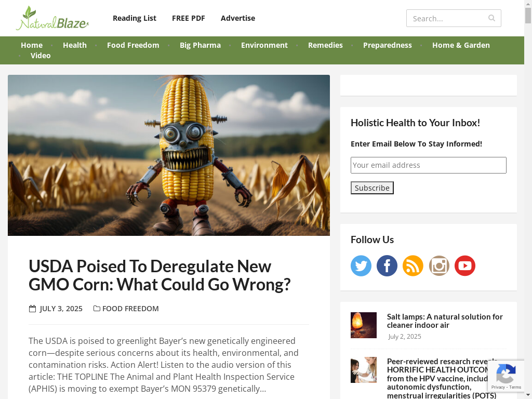Click the Natural Blaze logo

coord(52,18)
